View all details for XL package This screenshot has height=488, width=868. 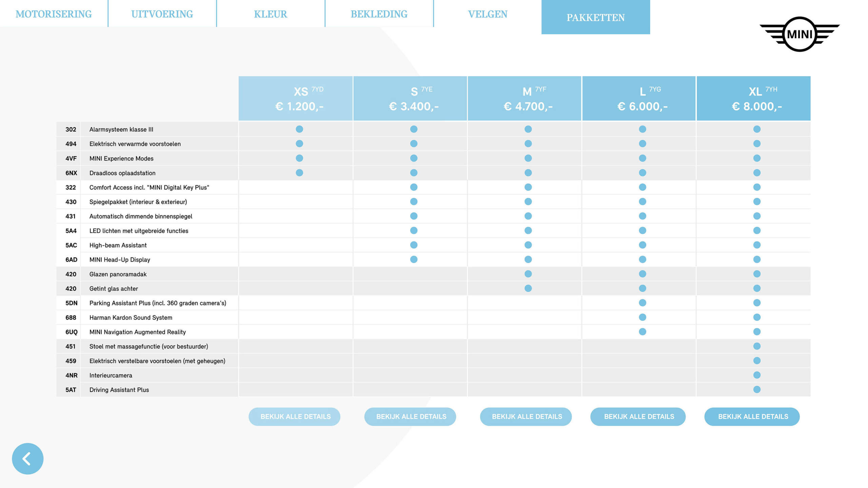pyautogui.click(x=752, y=416)
